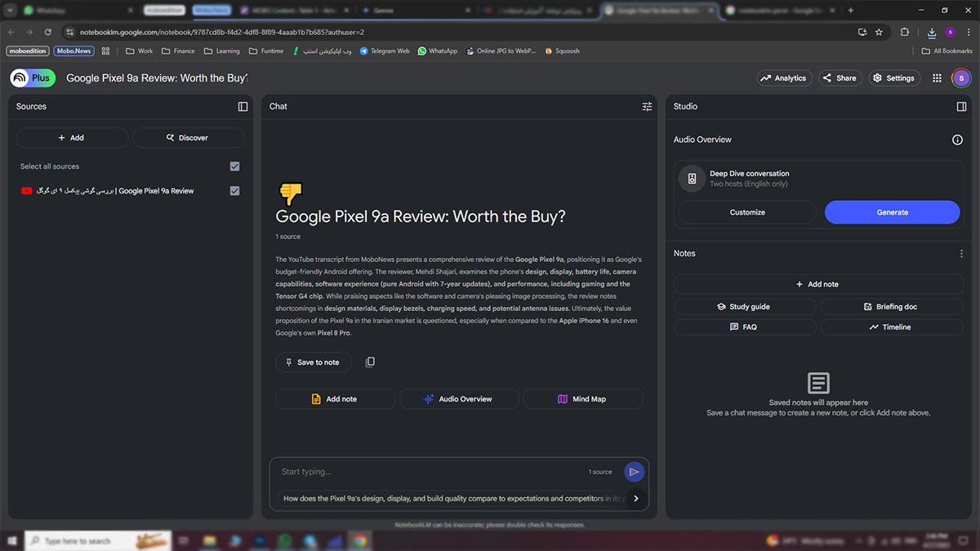Open the Google apps grid
Viewport: 980px width, 551px height.
point(937,78)
